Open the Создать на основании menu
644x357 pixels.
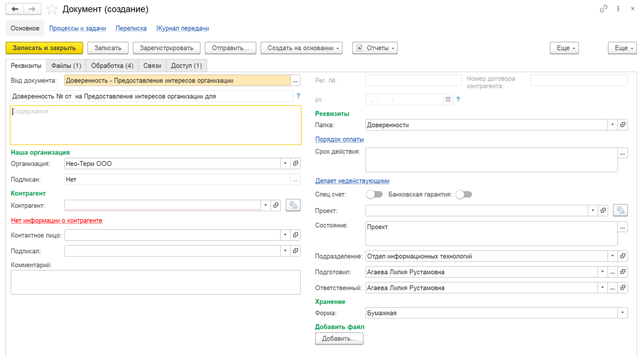click(302, 48)
